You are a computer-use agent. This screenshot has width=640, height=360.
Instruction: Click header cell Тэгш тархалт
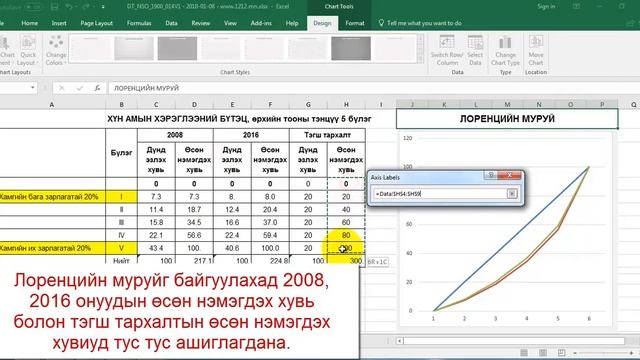pyautogui.click(x=327, y=135)
